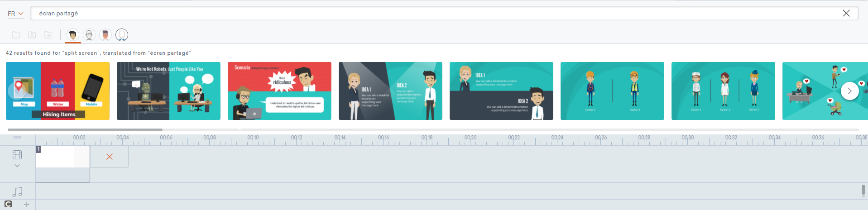Viewport: 868px width, 210px height.
Task: Open the plain folder icon in the toolbar
Action: click(16, 35)
